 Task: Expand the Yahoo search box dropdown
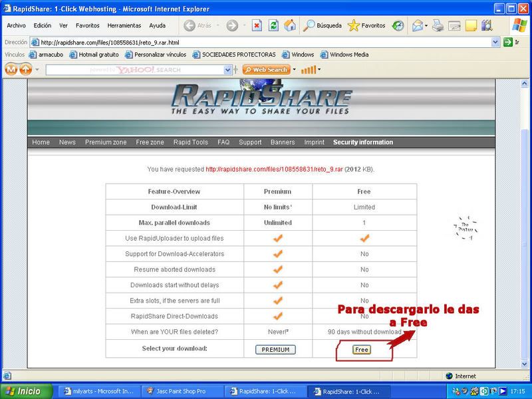coord(227,70)
